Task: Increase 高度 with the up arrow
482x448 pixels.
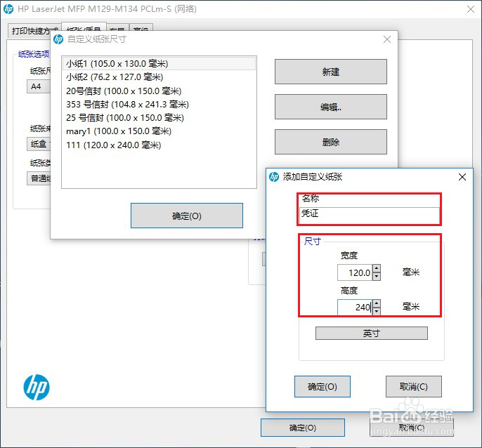Action: point(377,303)
